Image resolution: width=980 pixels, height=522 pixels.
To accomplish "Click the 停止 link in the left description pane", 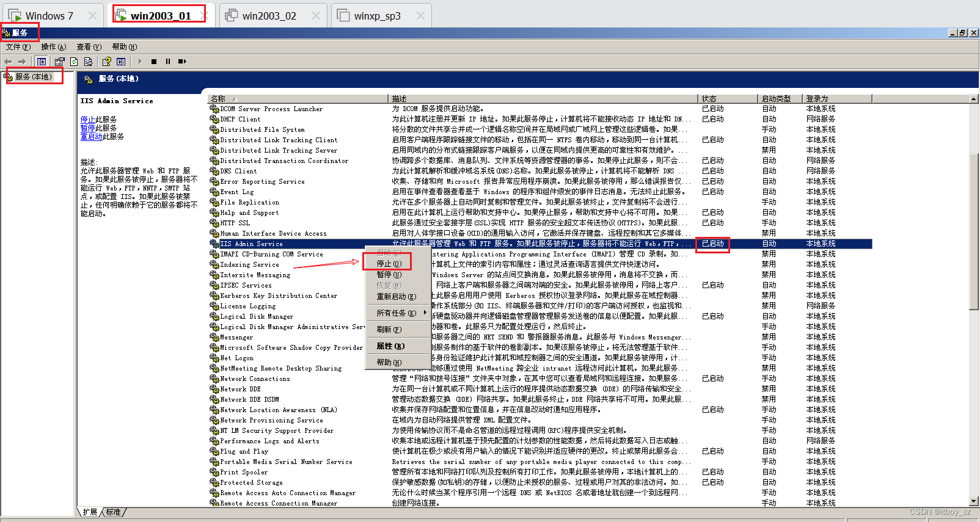I will pos(87,120).
